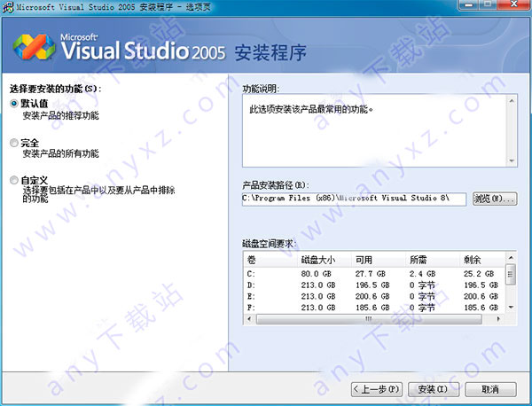The width and height of the screenshot is (532, 406).
Task: Select the E: volume row
Action: pyautogui.click(x=375, y=296)
